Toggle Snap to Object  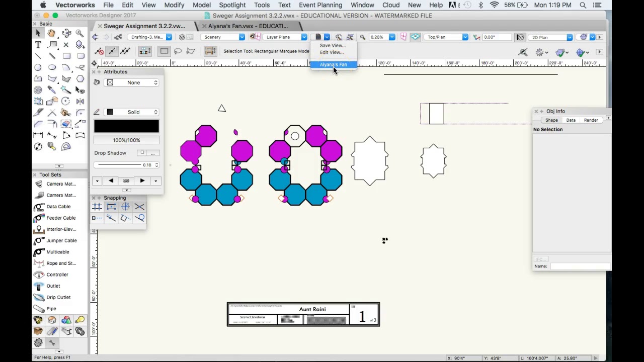tap(111, 207)
